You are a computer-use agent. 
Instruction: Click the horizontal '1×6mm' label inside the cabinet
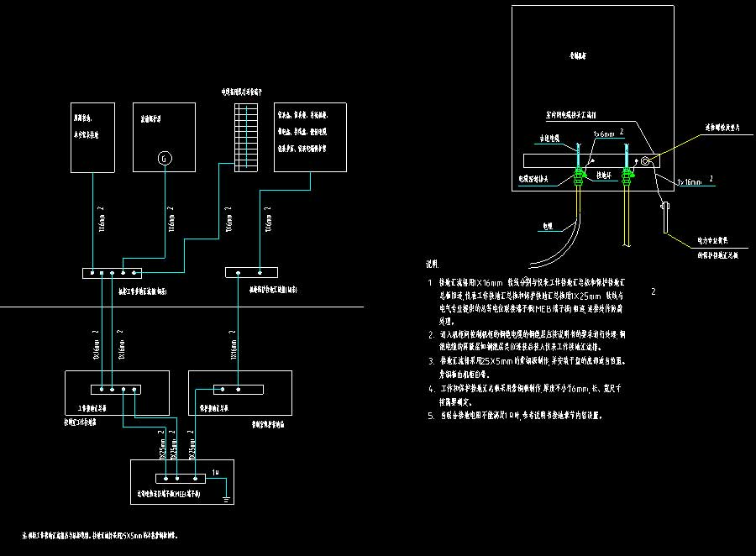pyautogui.click(x=608, y=134)
